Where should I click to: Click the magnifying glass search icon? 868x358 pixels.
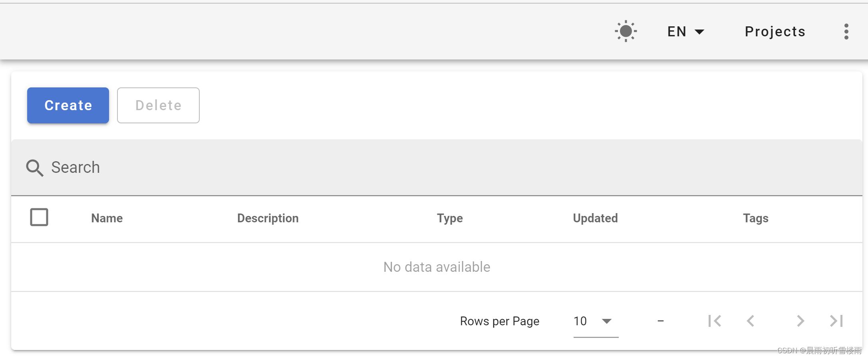(x=35, y=168)
